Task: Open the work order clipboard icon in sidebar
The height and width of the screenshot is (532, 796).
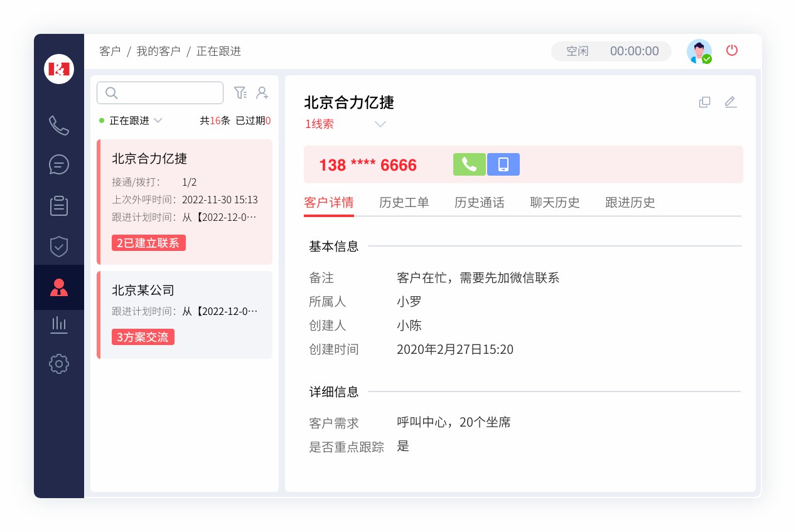Action: [x=58, y=206]
